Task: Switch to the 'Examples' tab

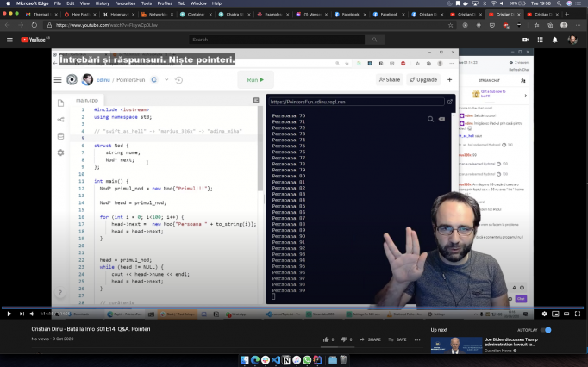Action: click(x=273, y=15)
